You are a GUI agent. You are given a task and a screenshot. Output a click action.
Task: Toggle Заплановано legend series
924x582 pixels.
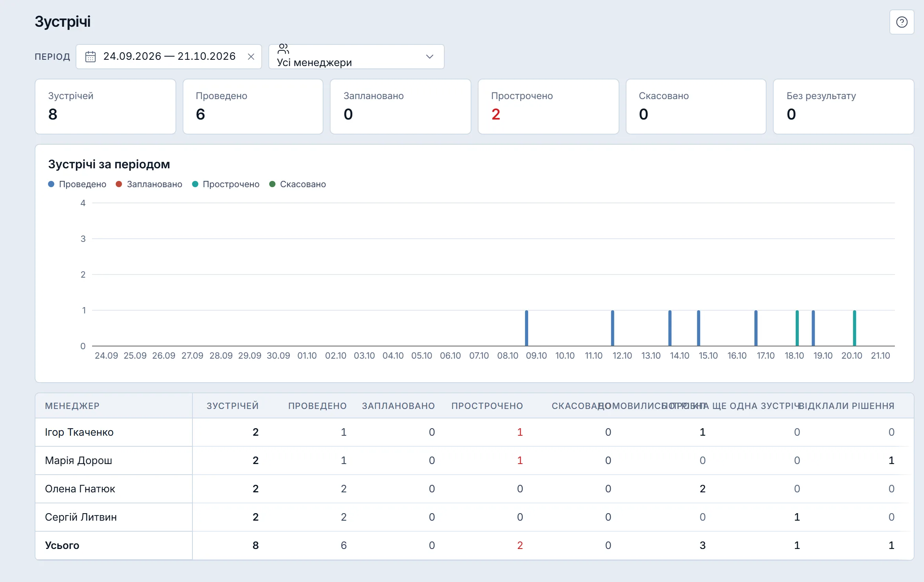coord(149,184)
